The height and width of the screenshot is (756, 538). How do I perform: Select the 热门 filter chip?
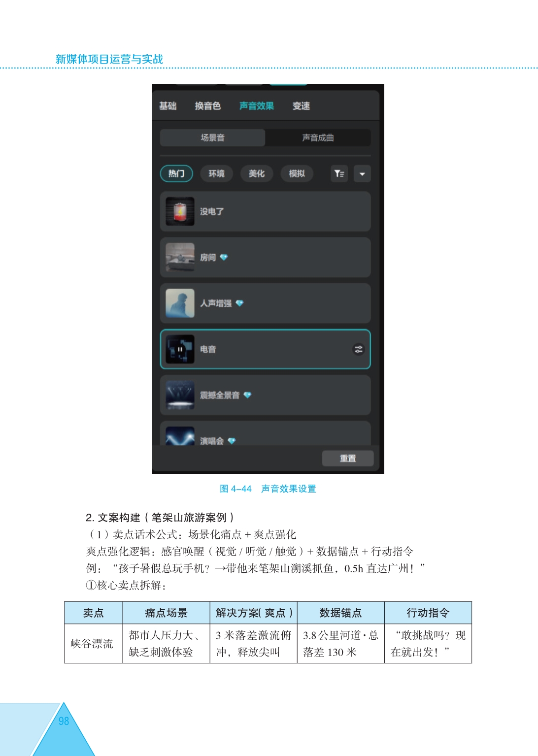coord(176,173)
